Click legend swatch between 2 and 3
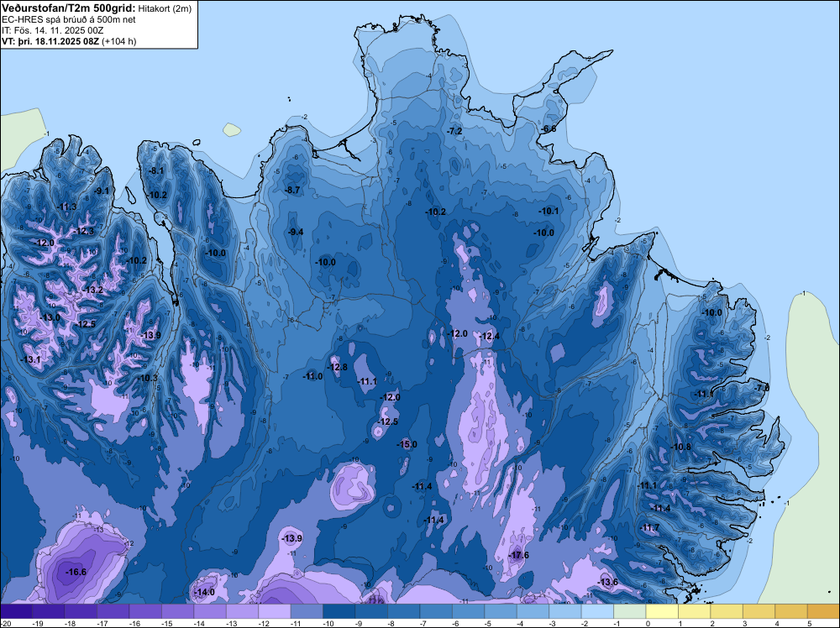The height and width of the screenshot is (628, 840). click(x=727, y=611)
